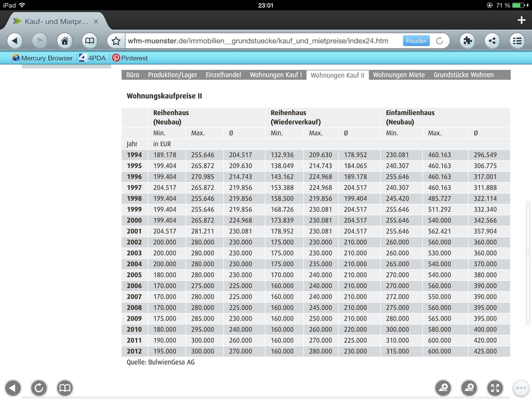Select the Büro tab
The height and width of the screenshot is (399, 532).
click(x=132, y=75)
